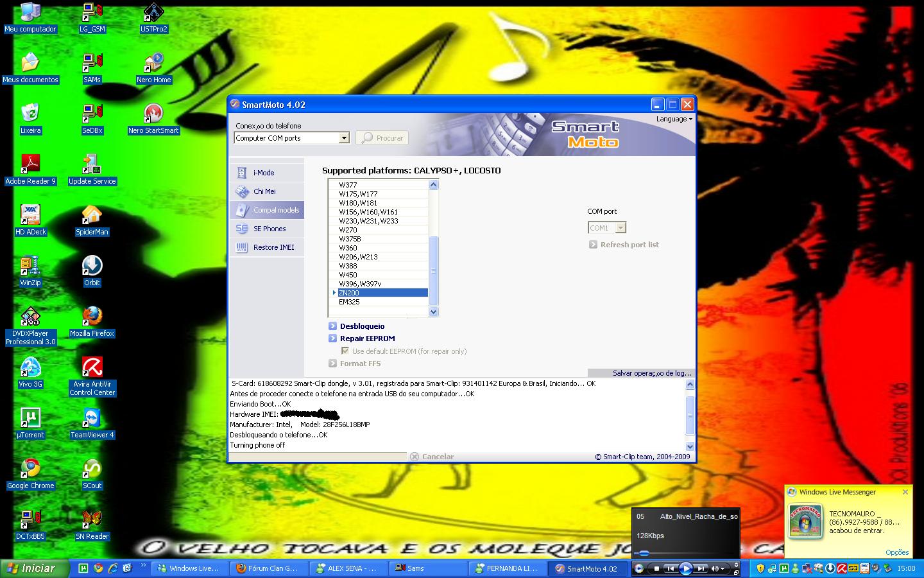Select W377 in the model list

point(382,185)
